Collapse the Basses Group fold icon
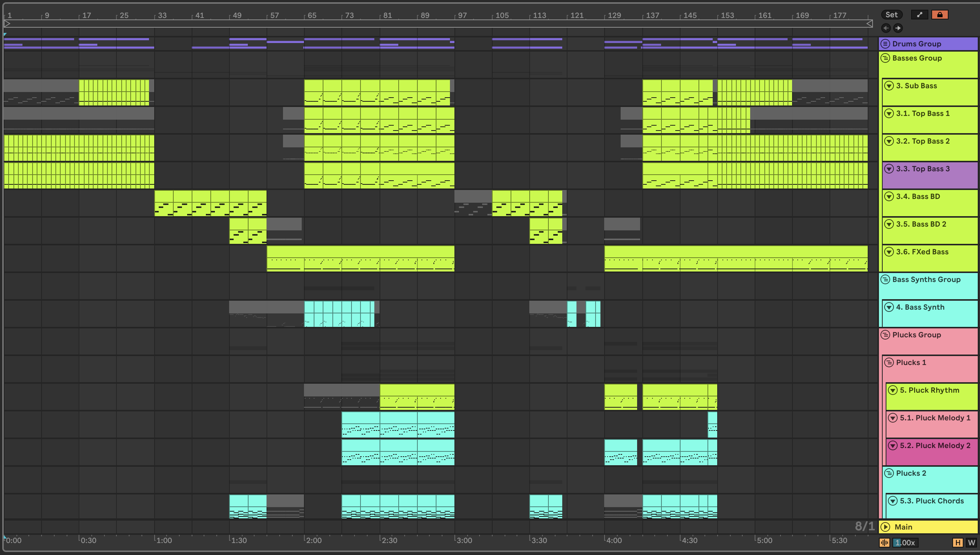 pos(885,58)
